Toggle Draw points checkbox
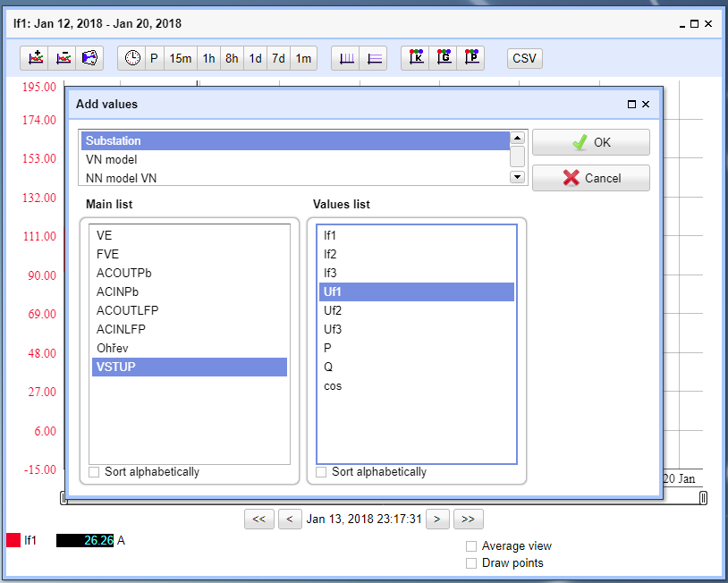 point(471,563)
